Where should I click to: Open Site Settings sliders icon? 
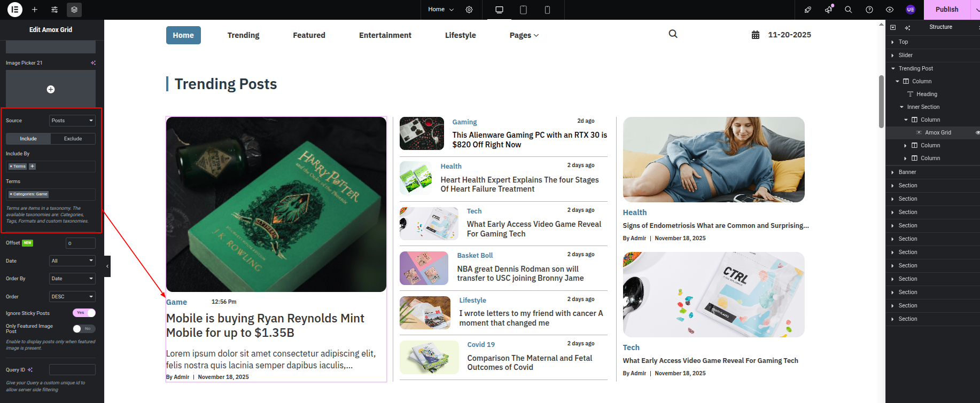[x=55, y=10]
